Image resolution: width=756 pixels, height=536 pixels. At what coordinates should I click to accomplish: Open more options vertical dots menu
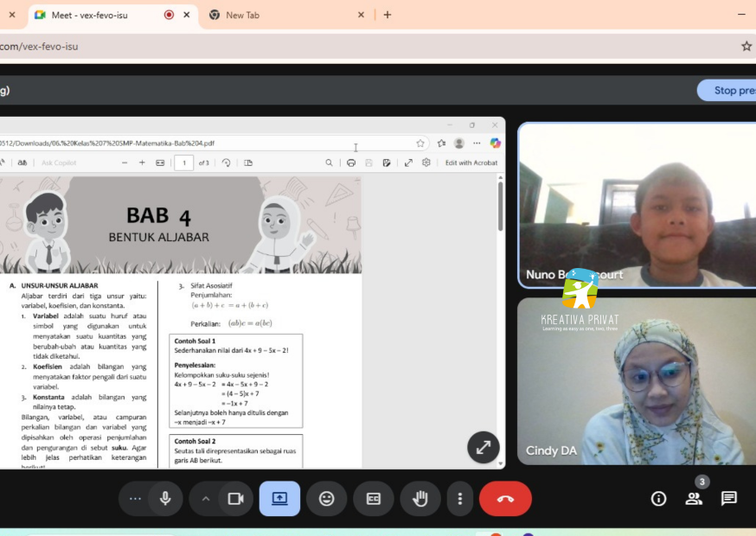[x=460, y=499]
